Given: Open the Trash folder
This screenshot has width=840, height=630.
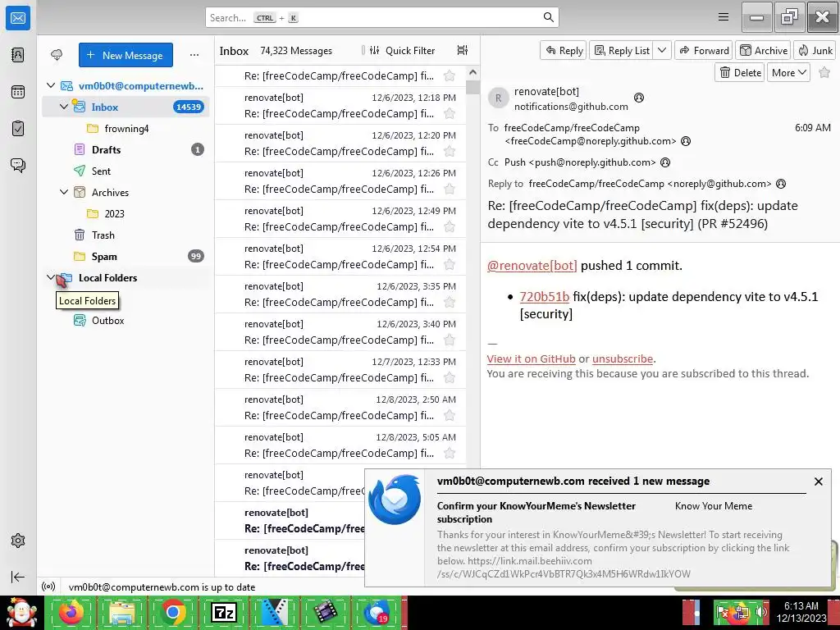Looking at the screenshot, I should tap(126, 235).
